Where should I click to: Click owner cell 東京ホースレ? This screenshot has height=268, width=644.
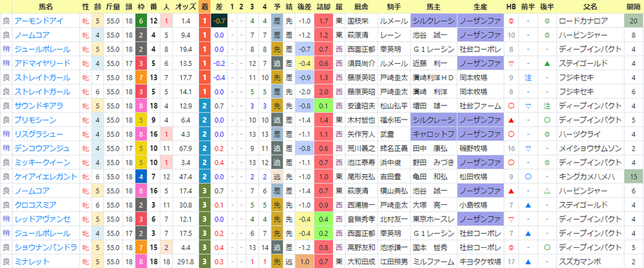(434, 219)
